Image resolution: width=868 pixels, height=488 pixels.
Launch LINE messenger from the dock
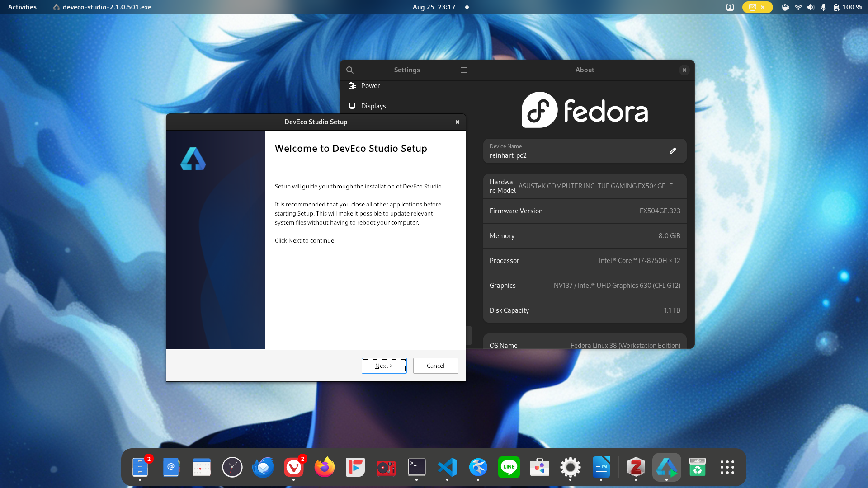509,467
